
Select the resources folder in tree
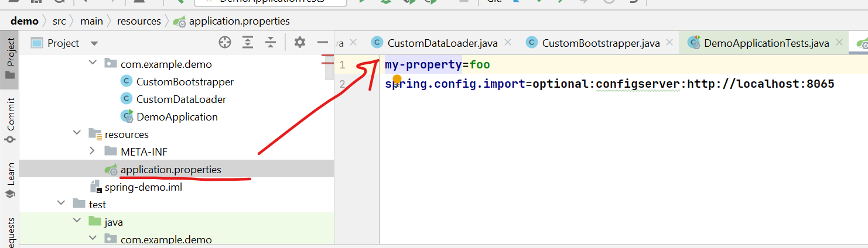[127, 135]
